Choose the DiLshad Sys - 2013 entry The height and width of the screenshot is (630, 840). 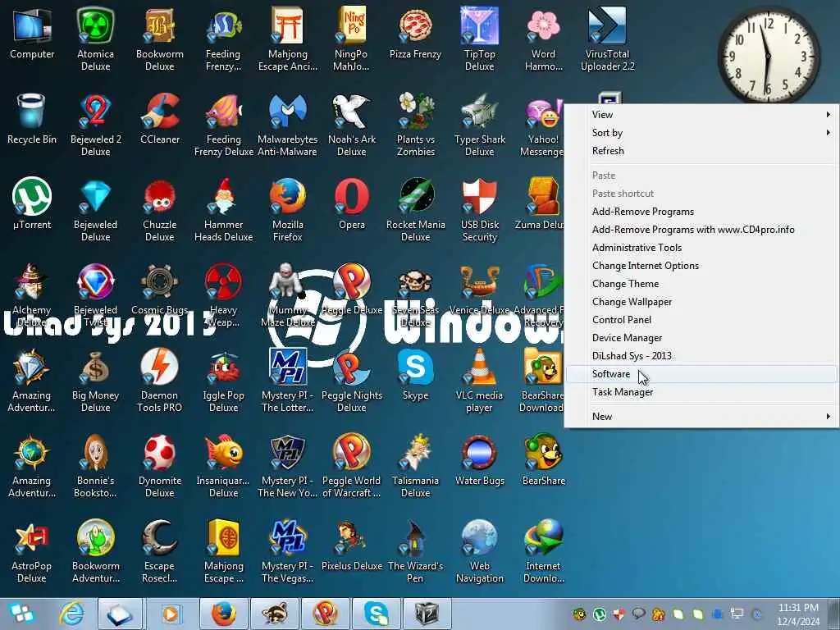pyautogui.click(x=702, y=356)
